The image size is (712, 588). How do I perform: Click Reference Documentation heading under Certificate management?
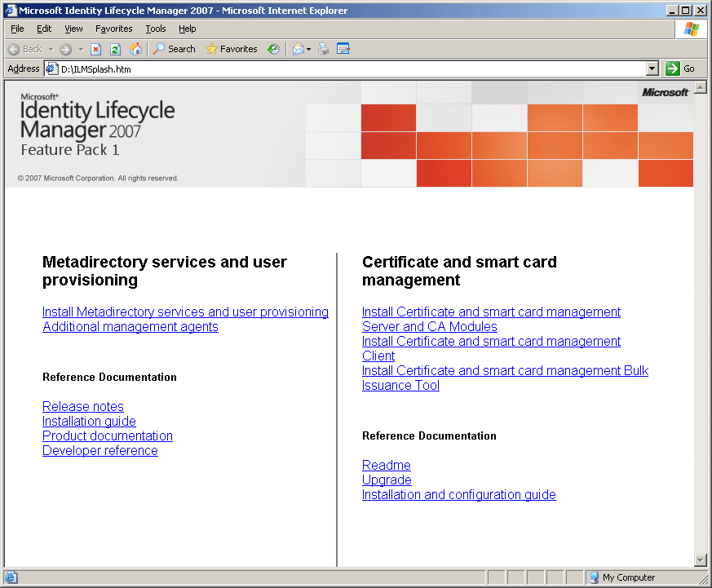pyautogui.click(x=429, y=435)
